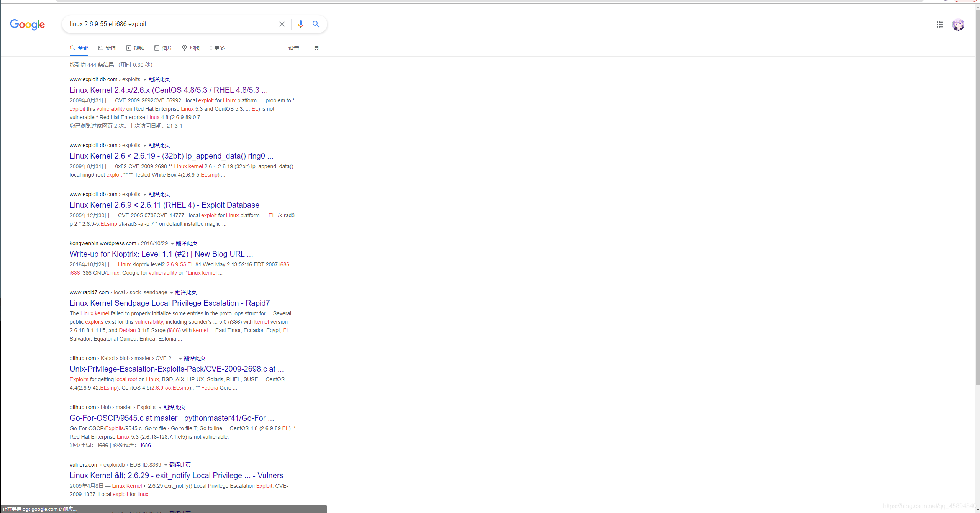The width and height of the screenshot is (980, 513).
Task: Clear the search query using the X icon
Action: [x=282, y=24]
